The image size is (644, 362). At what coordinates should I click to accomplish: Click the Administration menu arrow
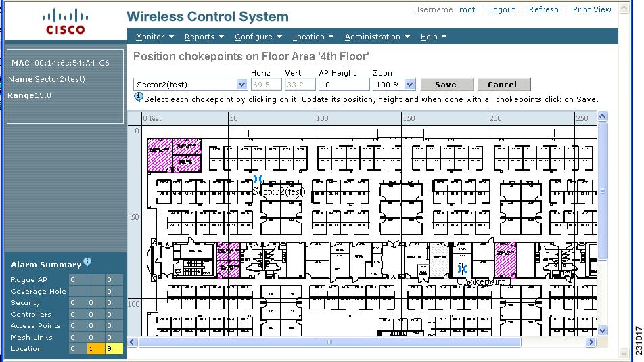coord(407,37)
